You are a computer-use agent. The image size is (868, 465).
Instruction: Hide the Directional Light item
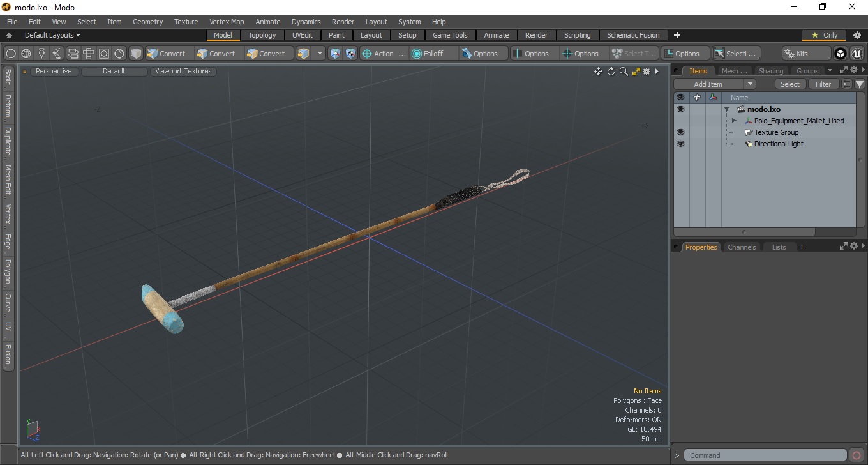coord(680,144)
